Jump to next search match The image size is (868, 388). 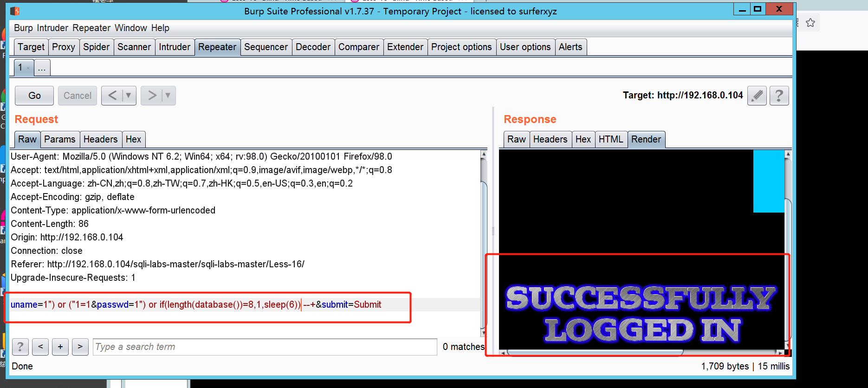click(80, 347)
